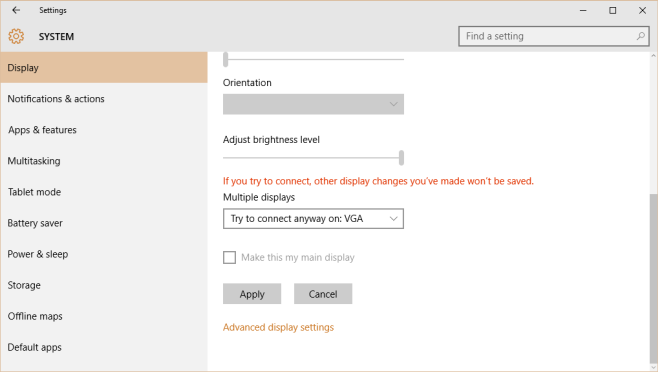658x372 pixels.
Task: Click the vertical scrollbar thumb
Action: pos(653,278)
